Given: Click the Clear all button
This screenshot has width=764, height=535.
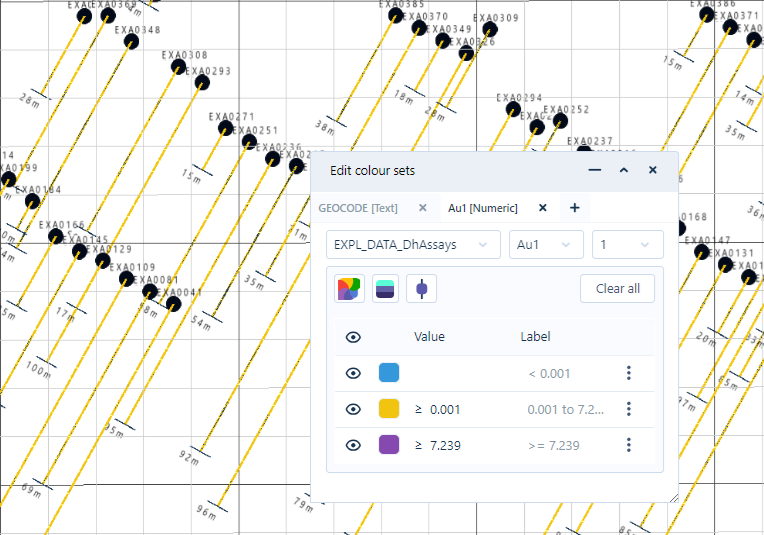Looking at the screenshot, I should [617, 288].
